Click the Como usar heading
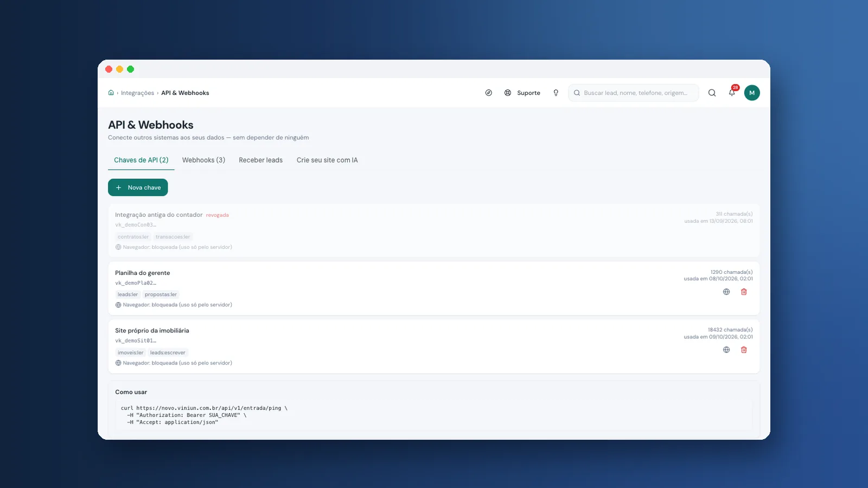This screenshot has height=488, width=868. [131, 392]
